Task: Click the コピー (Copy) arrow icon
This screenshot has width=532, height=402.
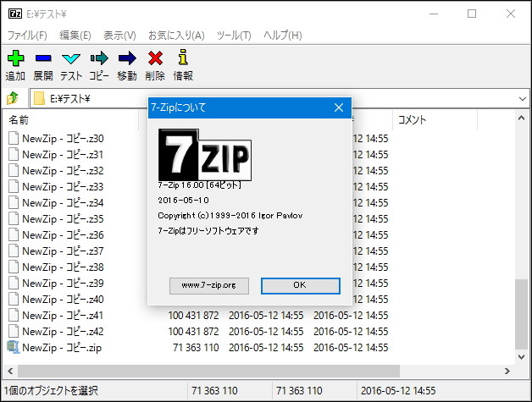Action: pyautogui.click(x=99, y=58)
